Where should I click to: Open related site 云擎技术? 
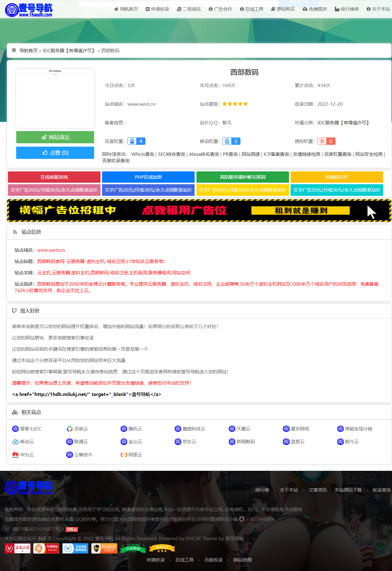coord(79,455)
